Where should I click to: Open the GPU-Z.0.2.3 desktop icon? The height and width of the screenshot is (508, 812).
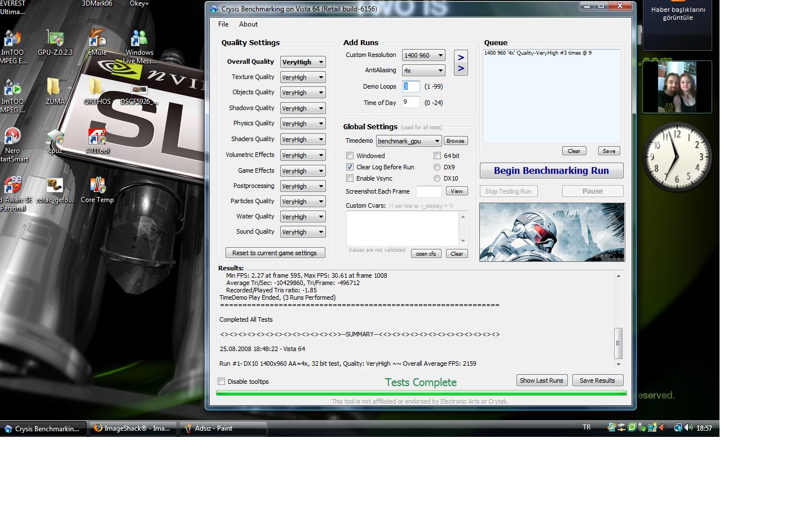[x=55, y=42]
